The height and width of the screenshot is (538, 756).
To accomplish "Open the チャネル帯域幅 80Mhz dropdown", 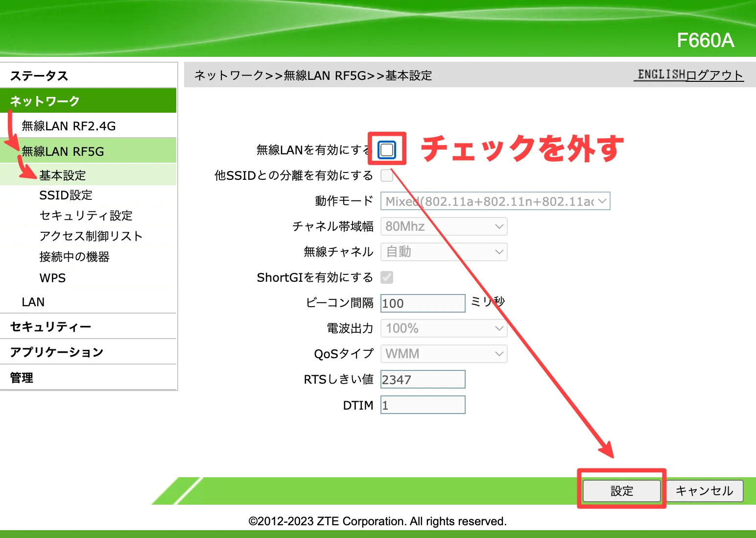I will point(444,226).
